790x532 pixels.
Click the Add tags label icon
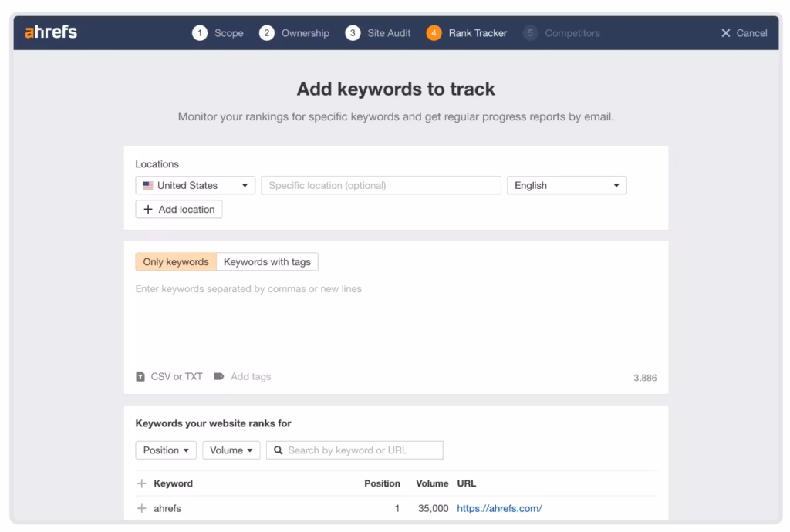(218, 376)
